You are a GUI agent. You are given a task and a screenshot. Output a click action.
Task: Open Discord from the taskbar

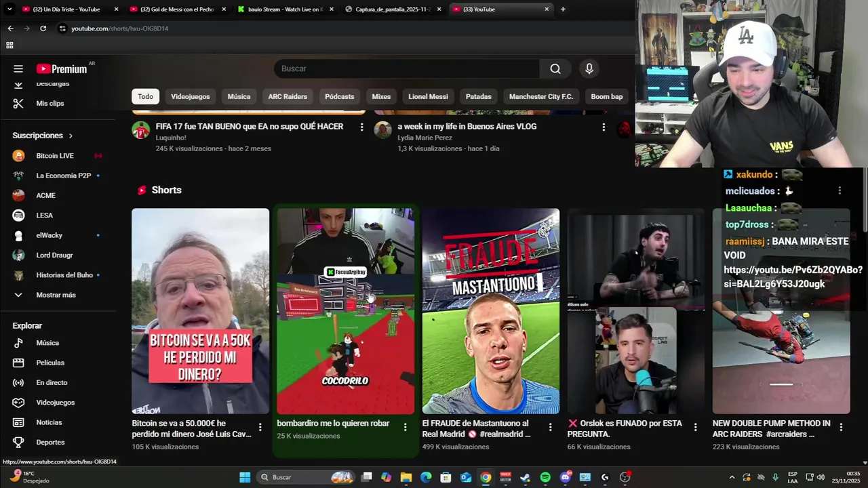click(566, 477)
